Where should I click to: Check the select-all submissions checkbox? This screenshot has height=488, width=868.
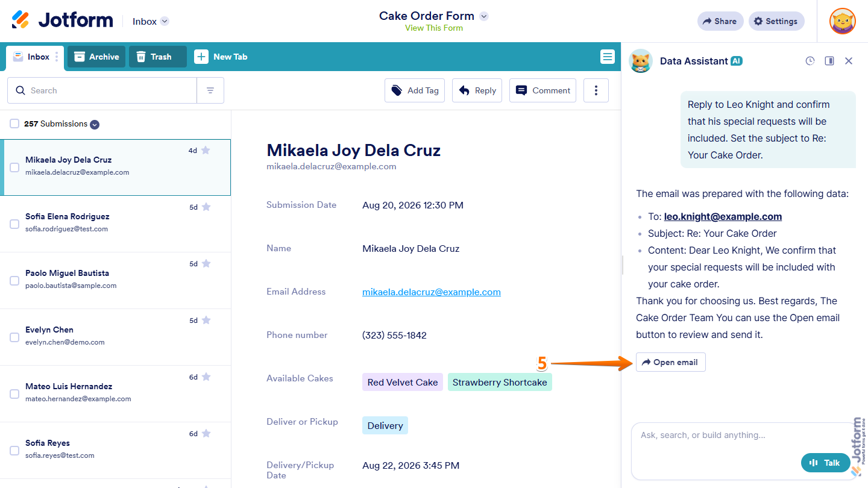pyautogui.click(x=14, y=124)
